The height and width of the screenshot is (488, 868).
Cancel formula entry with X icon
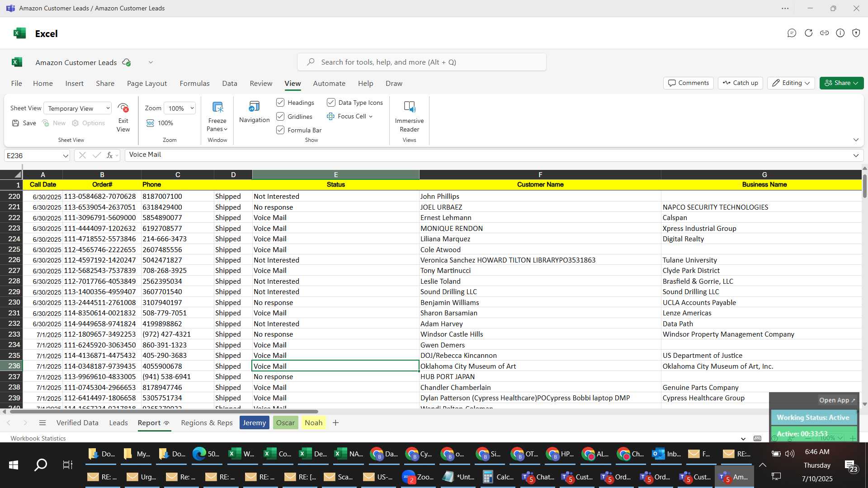click(82, 155)
